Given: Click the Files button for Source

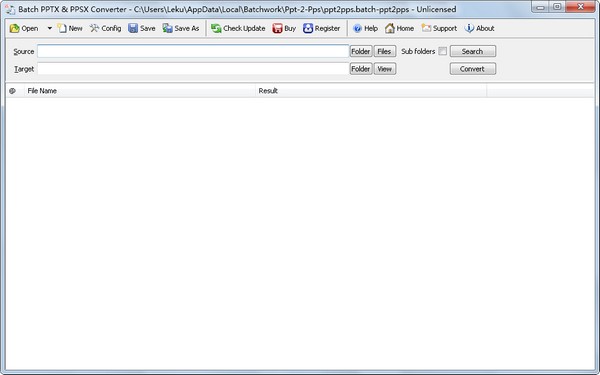Looking at the screenshot, I should [x=385, y=51].
